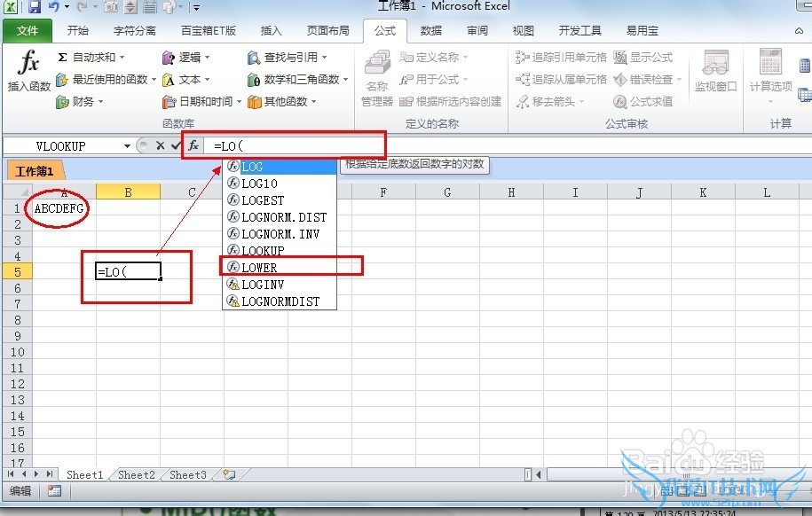This screenshot has width=812, height=516.
Task: Open Calculation Options
Action: (x=770, y=75)
